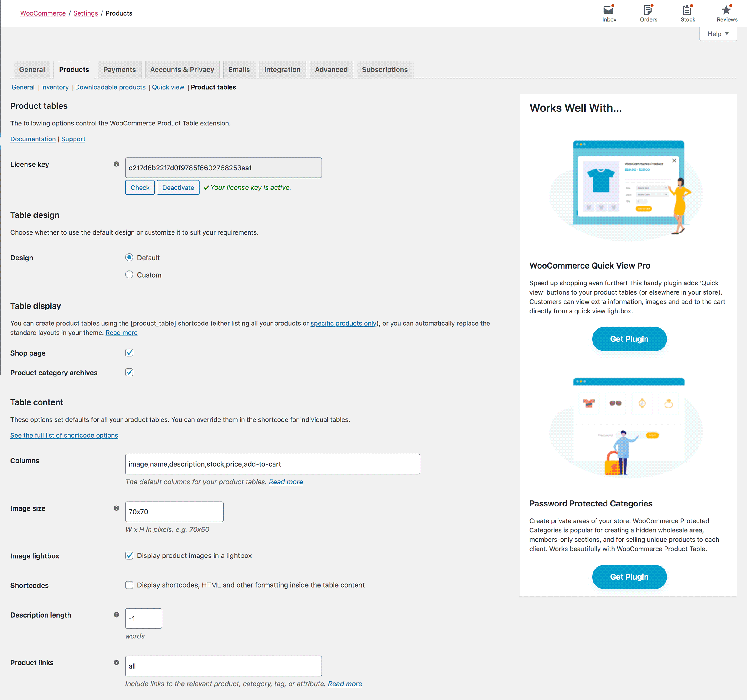Click the WooCommerce breadcrumb link
Screen dimensions: 747x700
click(43, 13)
